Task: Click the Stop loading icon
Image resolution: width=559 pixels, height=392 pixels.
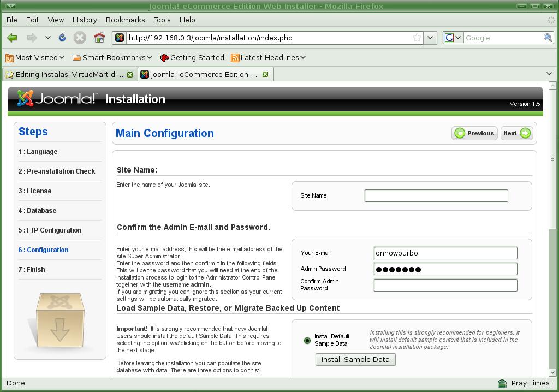Action: pos(80,38)
